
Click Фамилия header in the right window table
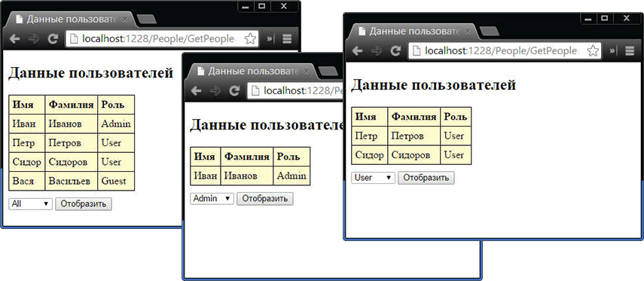[x=414, y=117]
